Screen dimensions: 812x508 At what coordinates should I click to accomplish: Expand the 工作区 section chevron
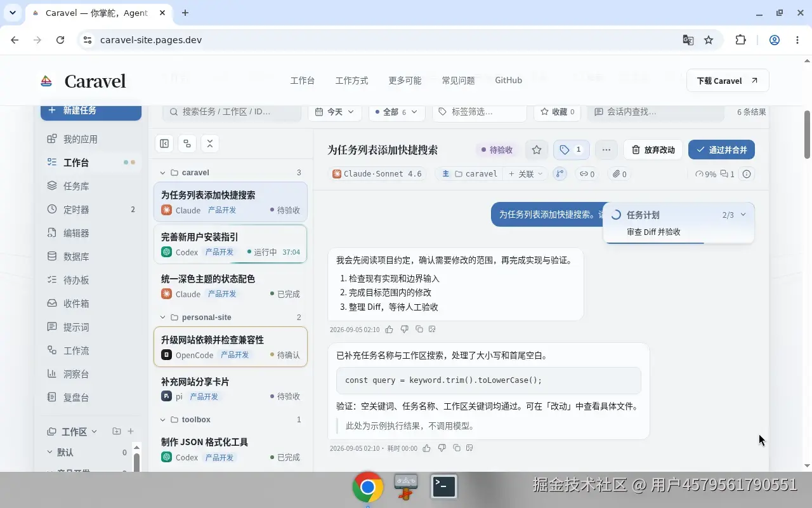[x=95, y=432]
